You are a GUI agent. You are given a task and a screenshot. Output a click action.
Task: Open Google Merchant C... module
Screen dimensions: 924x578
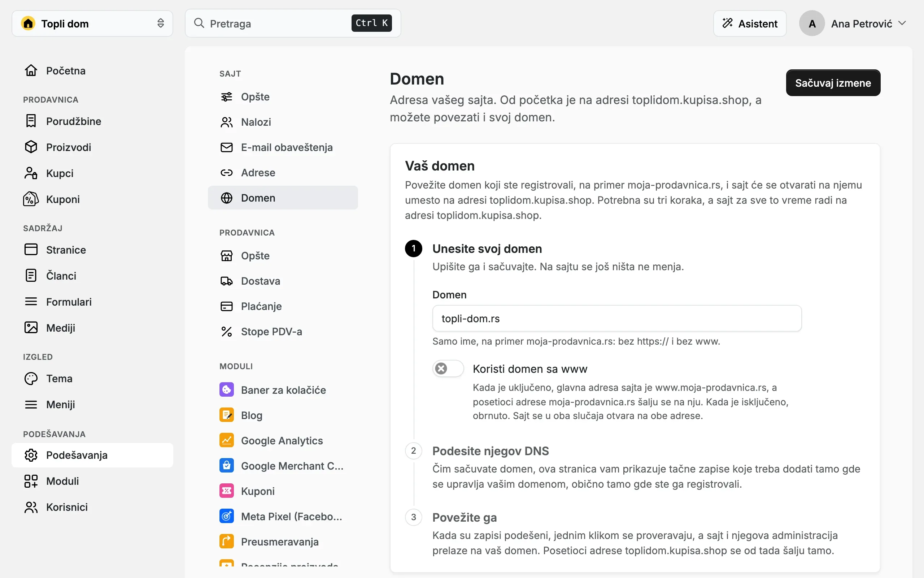coord(283,466)
